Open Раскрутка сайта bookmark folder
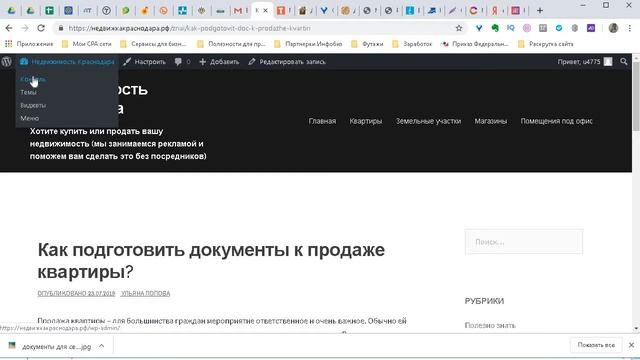This screenshot has width=640, height=360. (x=546, y=44)
